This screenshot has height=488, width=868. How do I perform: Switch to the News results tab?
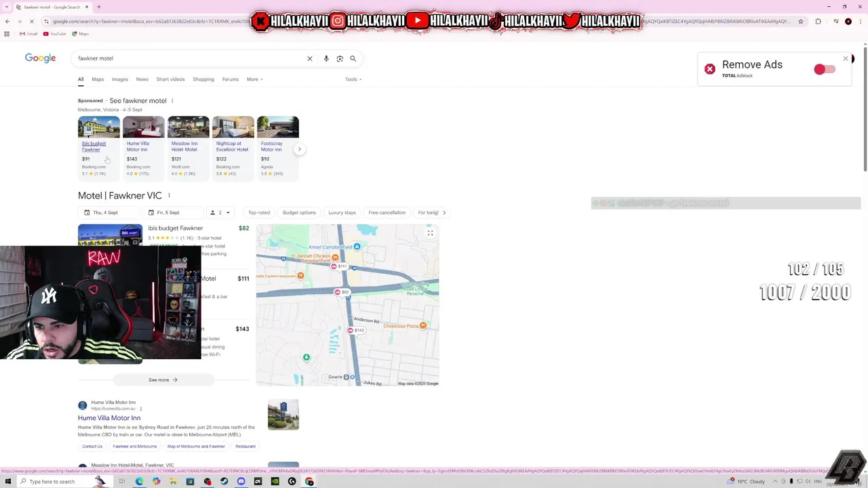142,79
